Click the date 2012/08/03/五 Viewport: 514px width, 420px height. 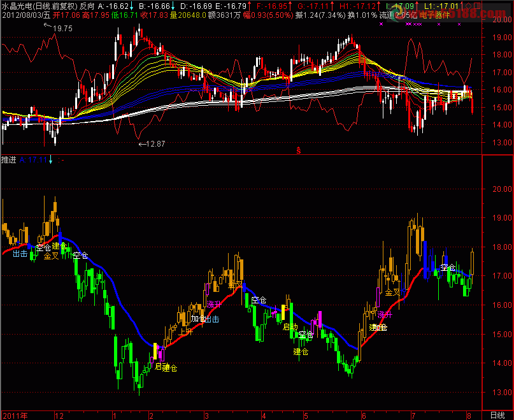pos(26,15)
